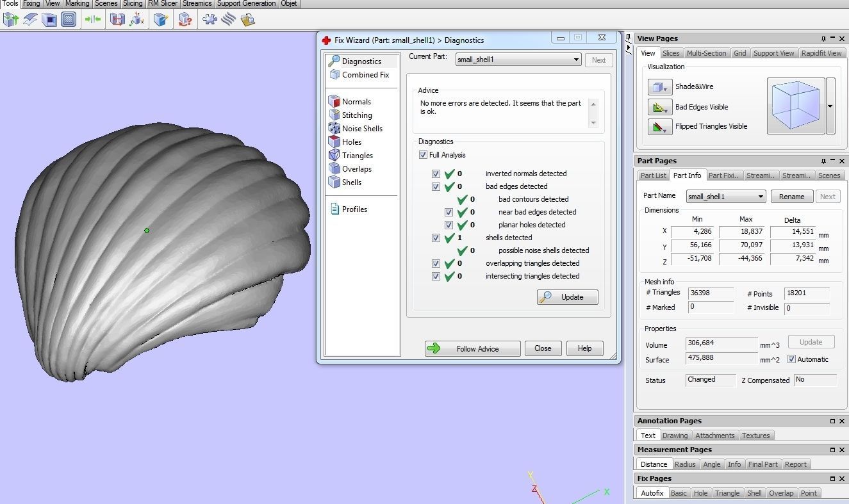Toggle the bad edges detected checkbox
The width and height of the screenshot is (849, 504).
[436, 186]
